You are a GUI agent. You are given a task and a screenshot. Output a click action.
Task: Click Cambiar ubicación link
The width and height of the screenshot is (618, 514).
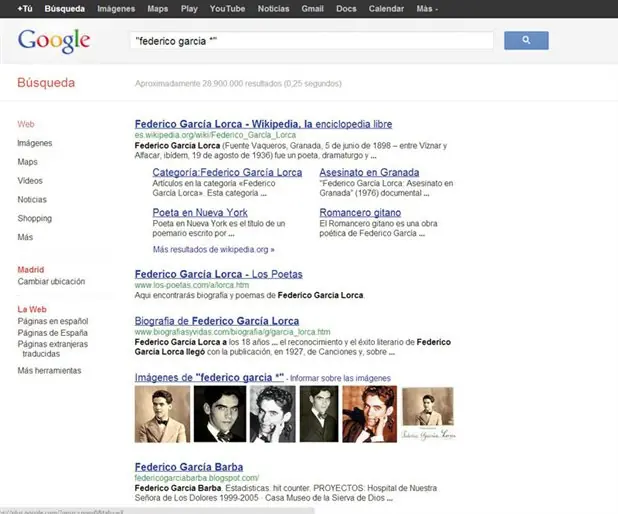click(51, 281)
